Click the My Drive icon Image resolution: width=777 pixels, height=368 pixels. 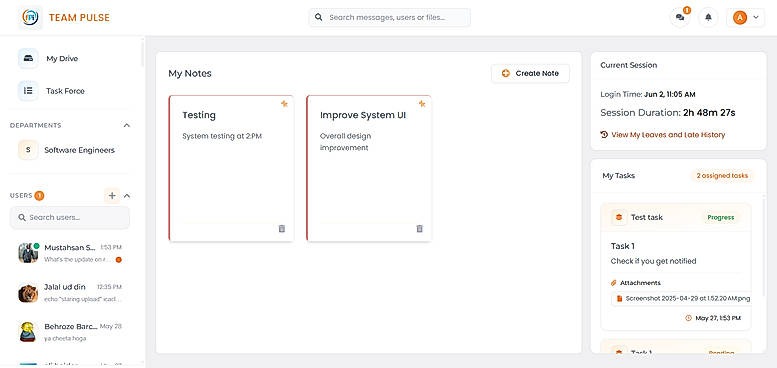(x=28, y=58)
